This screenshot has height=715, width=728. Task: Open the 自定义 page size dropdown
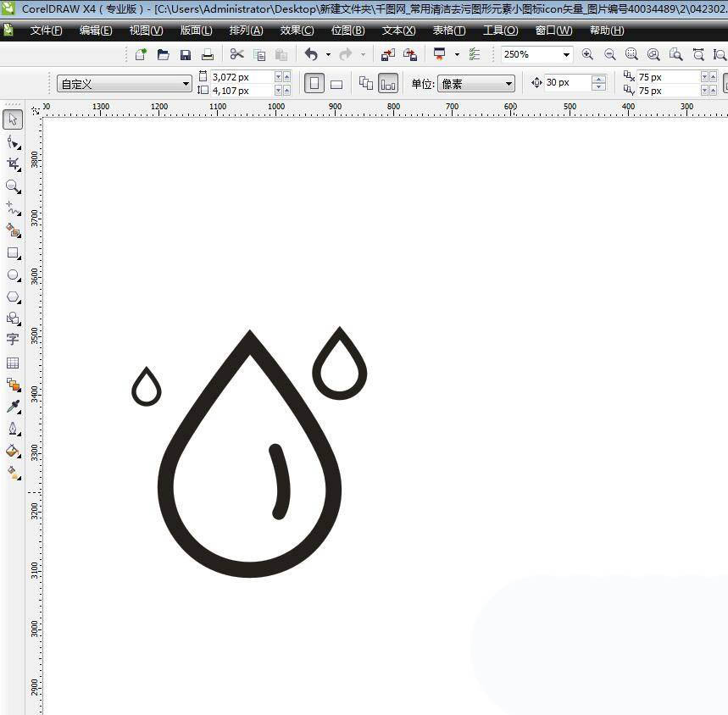[186, 84]
